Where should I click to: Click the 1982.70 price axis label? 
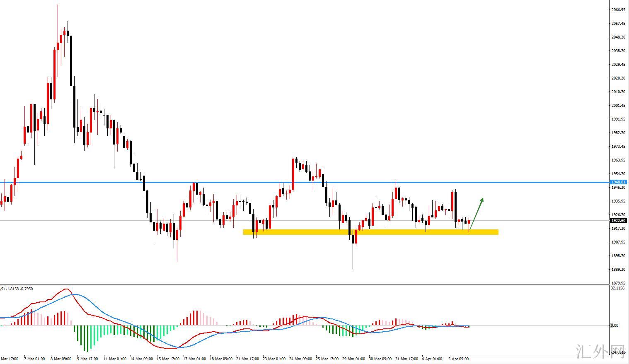tap(618, 133)
